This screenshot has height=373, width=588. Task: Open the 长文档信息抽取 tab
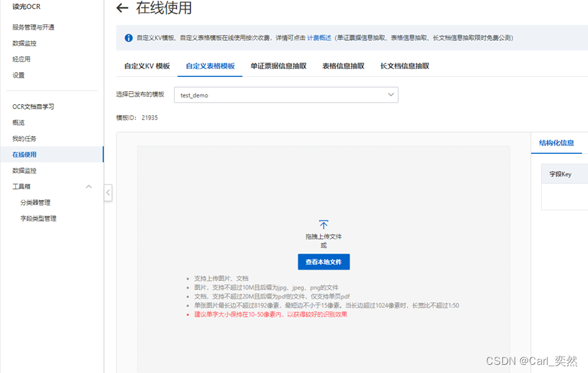point(404,66)
